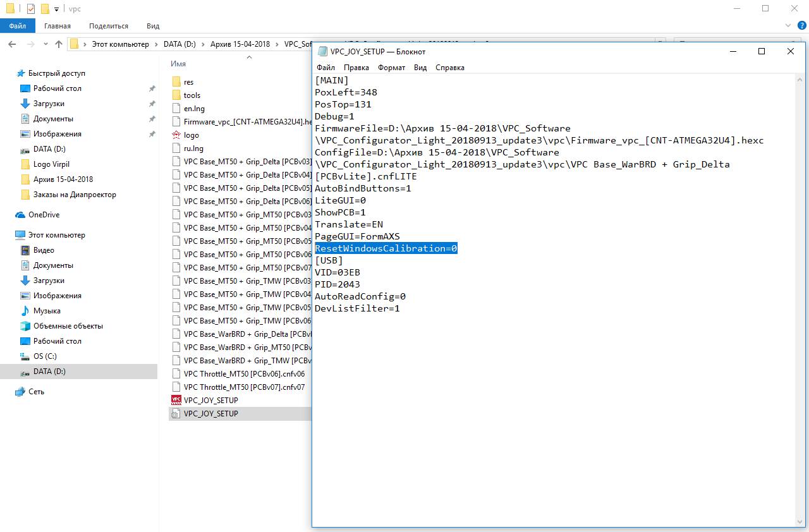Click the New Folder icon in Explorer's title bar
The height and width of the screenshot is (532, 809).
click(x=45, y=9)
